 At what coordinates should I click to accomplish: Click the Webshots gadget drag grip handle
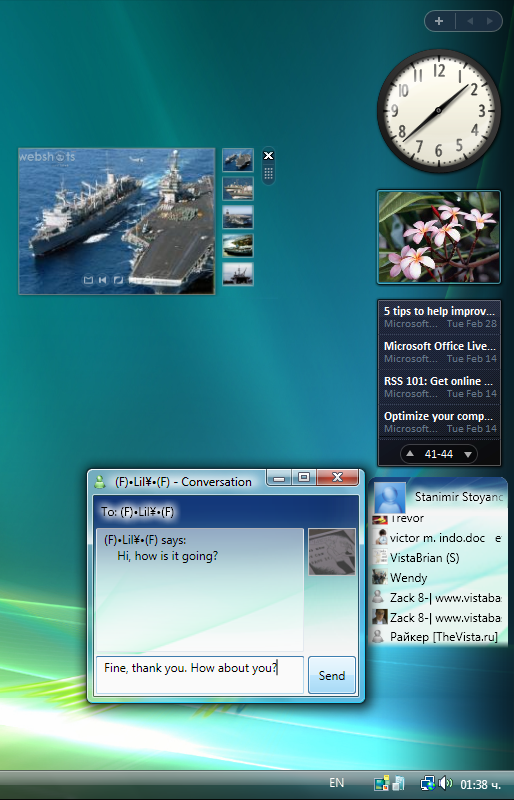click(x=268, y=173)
